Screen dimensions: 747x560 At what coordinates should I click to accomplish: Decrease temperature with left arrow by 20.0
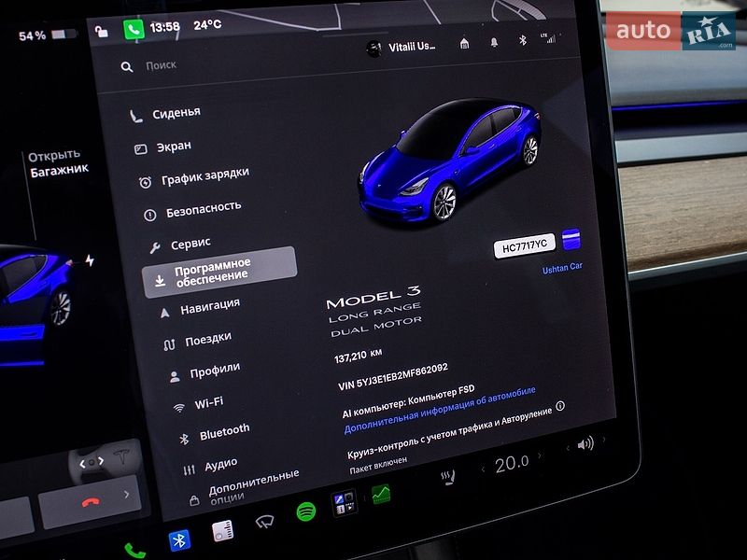[483, 469]
